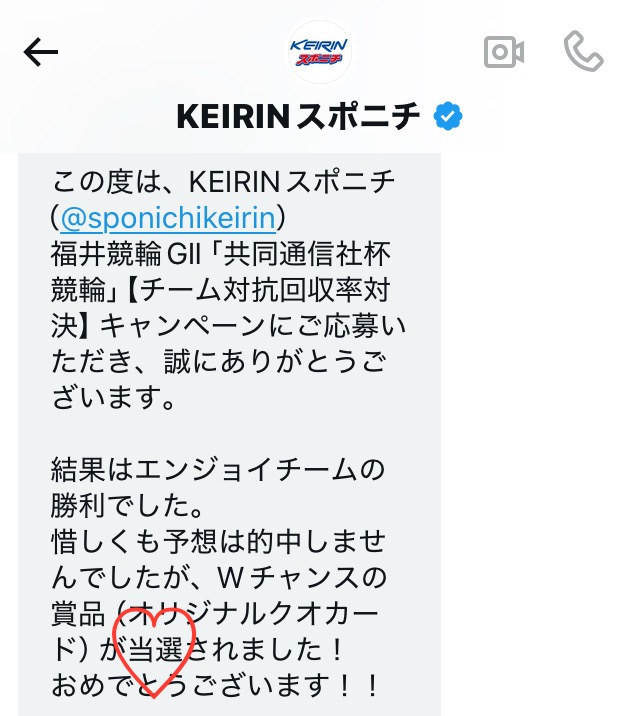Click the text 福井競輪 GII in message
The height and width of the screenshot is (716, 640).
(126, 254)
